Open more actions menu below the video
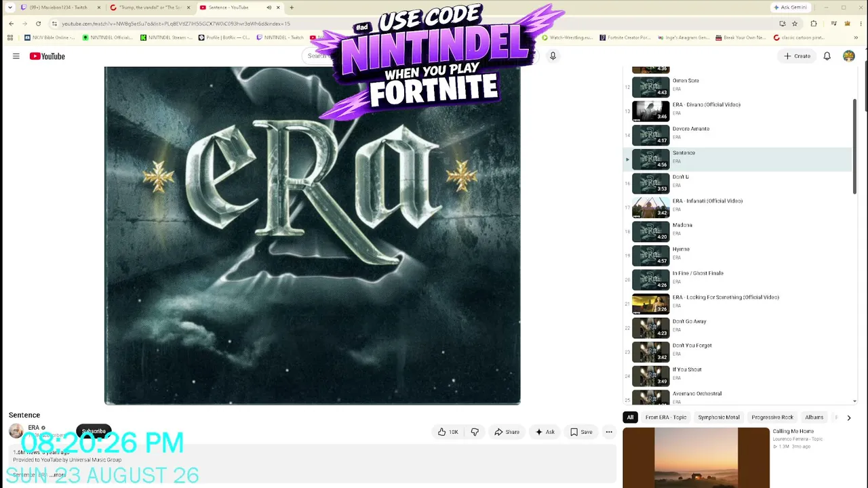The image size is (868, 488). pyautogui.click(x=609, y=432)
